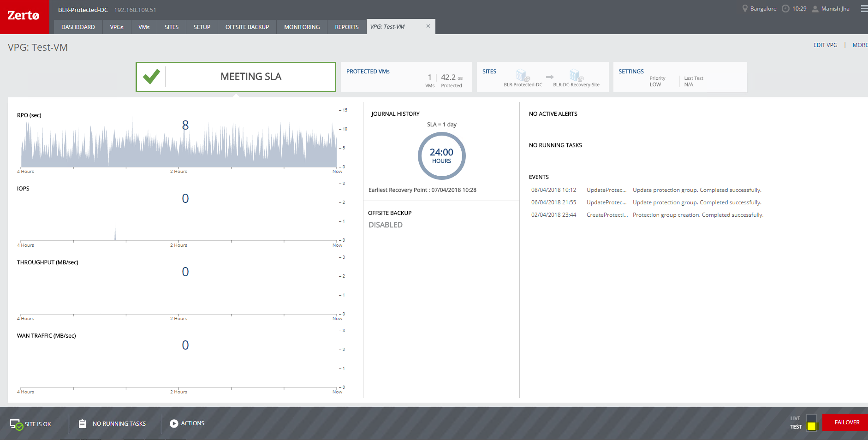Click the BLR-Protected-DC site icon
The height and width of the screenshot is (440, 868).
pos(522,75)
